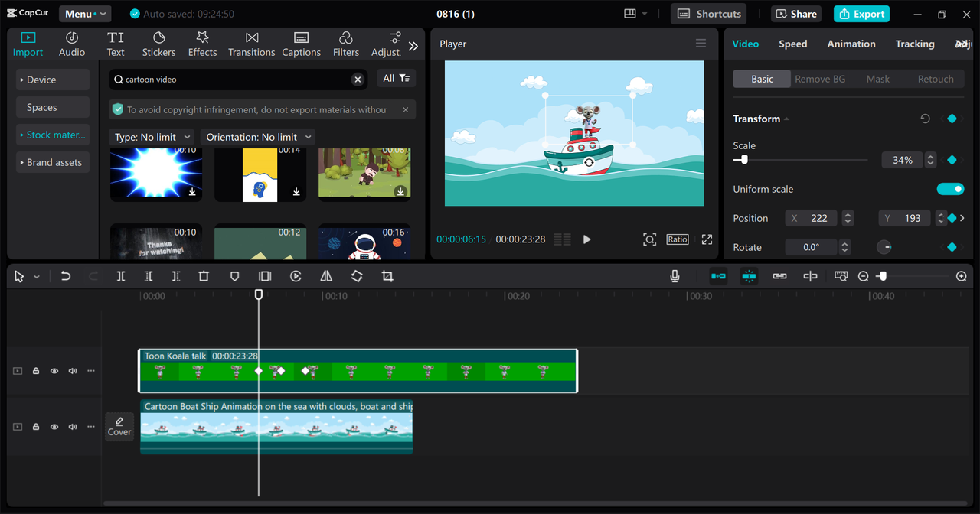
Task: Click the Ratio button in player
Action: [678, 239]
